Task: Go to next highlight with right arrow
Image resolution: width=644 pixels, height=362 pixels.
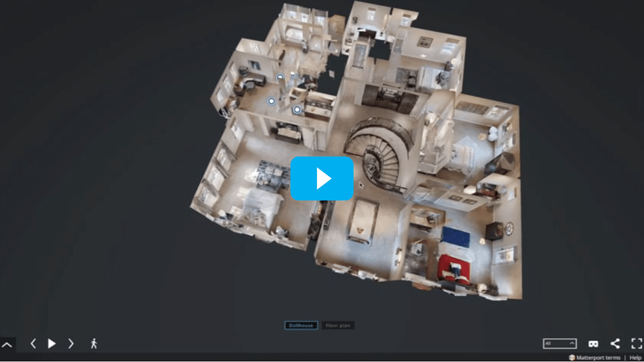Action: coord(71,343)
